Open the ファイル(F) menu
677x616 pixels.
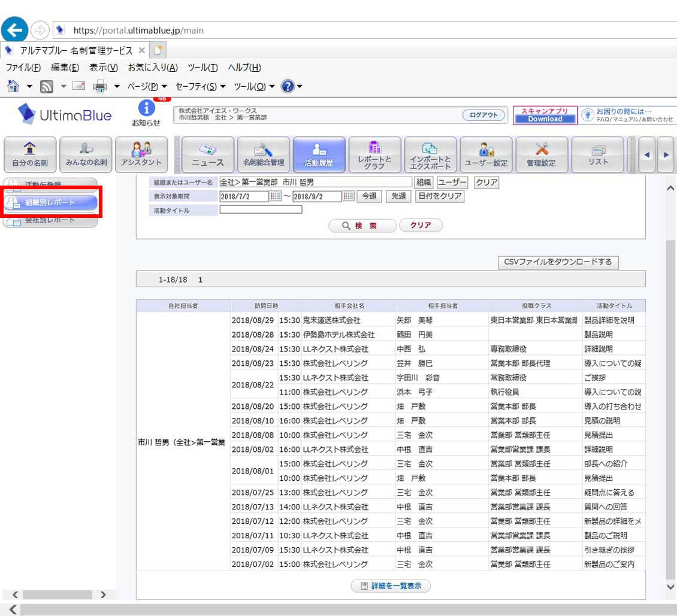23,67
